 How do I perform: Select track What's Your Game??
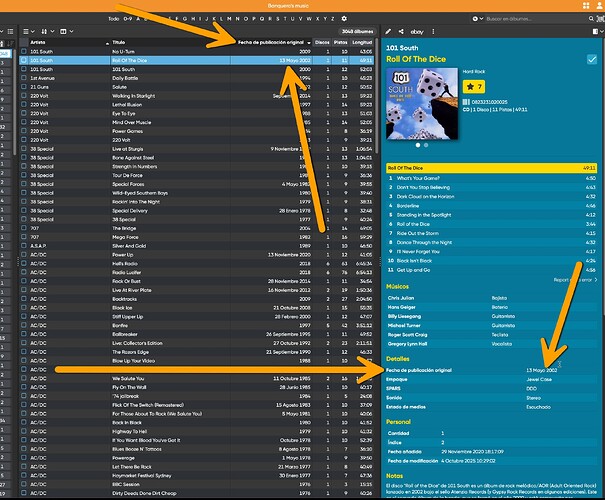click(x=492, y=178)
